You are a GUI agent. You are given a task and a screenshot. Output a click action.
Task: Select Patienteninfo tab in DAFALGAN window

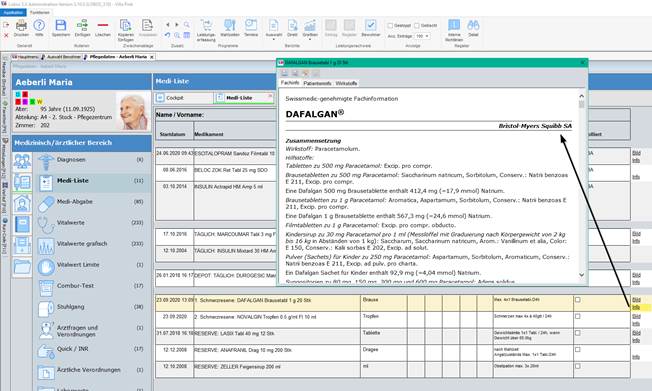tap(317, 83)
